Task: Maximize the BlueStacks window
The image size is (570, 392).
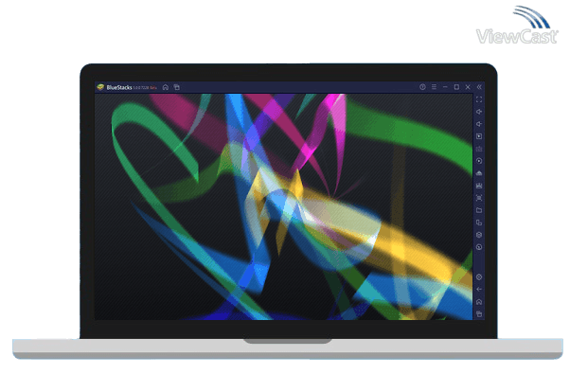Action: pyautogui.click(x=456, y=87)
